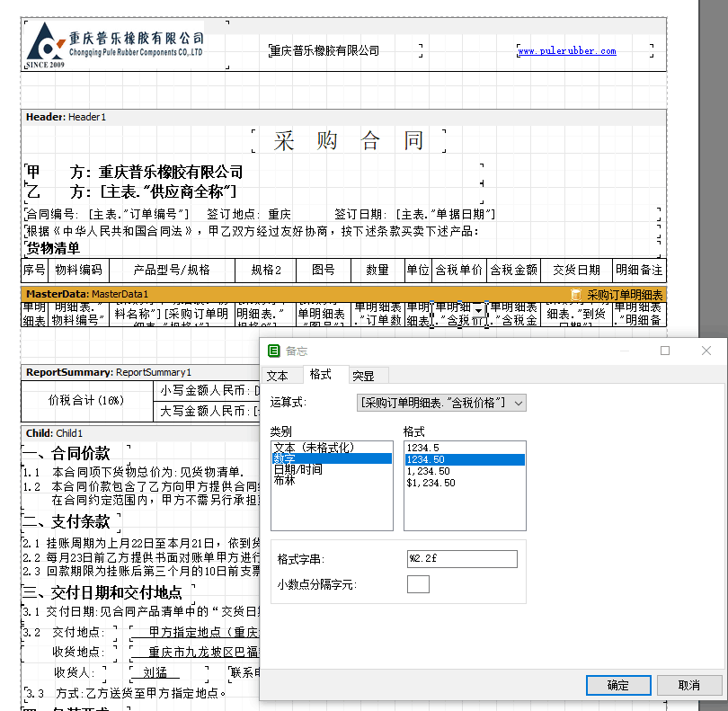
Task: Select the 1.1 本合同项下货物总价 line
Action: pos(133,472)
